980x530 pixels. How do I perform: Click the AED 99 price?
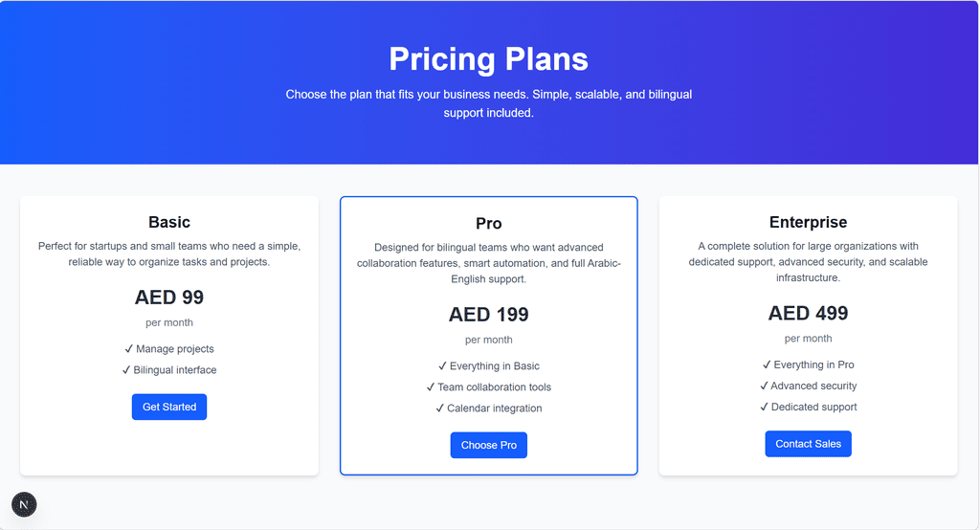(169, 298)
